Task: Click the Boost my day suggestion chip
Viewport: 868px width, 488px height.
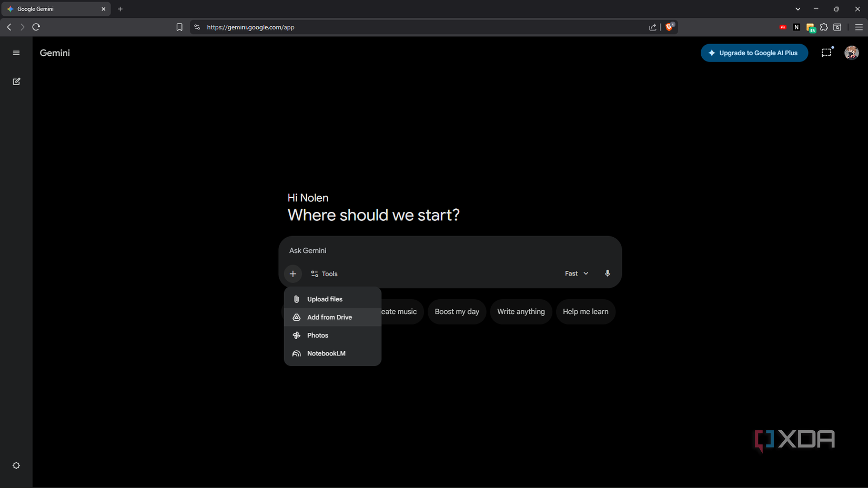Action: pos(457,311)
